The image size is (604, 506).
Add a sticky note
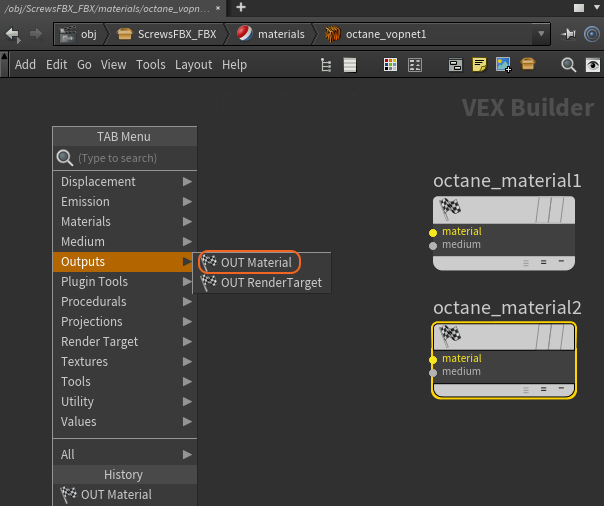click(480, 65)
